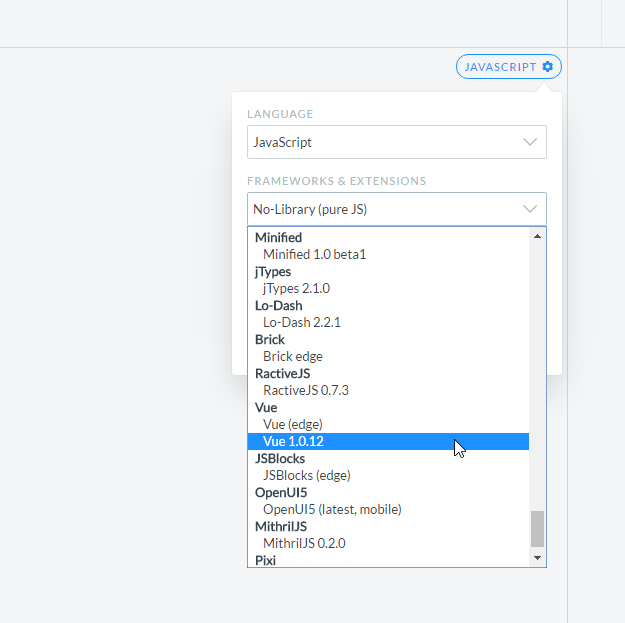Screen dimensions: 625x623
Task: Click the Pixi group header
Action: (265, 560)
